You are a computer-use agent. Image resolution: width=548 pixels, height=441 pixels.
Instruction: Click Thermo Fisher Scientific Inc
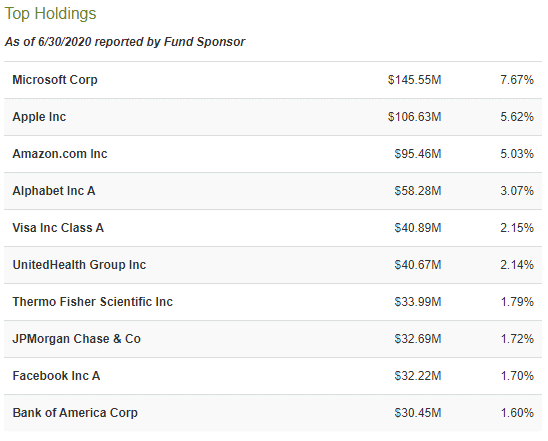click(x=93, y=302)
